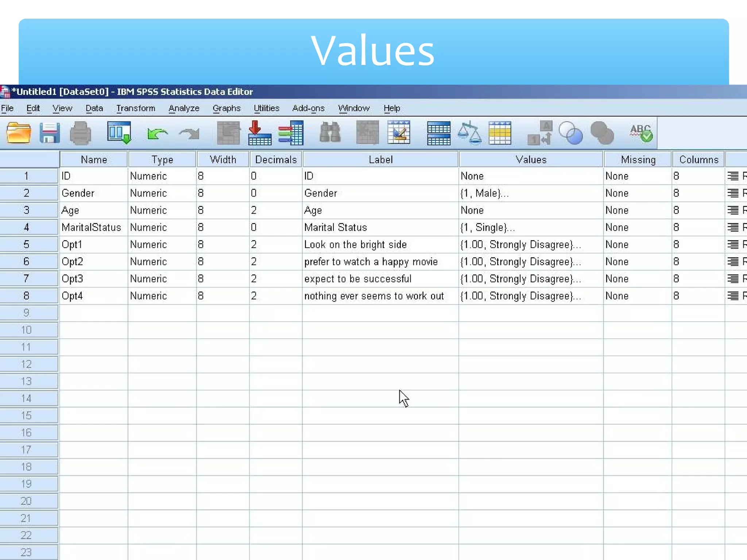The width and height of the screenshot is (747, 560).
Task: Click the Go to variable icon
Action: (260, 133)
